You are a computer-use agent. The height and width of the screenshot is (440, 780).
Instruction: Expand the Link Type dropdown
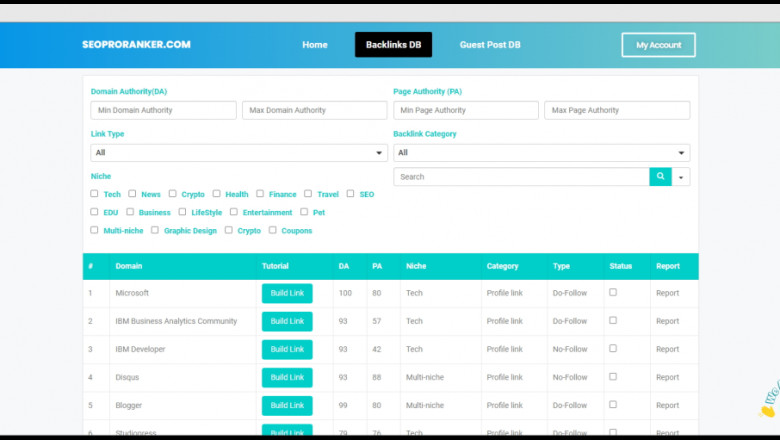[x=239, y=153]
